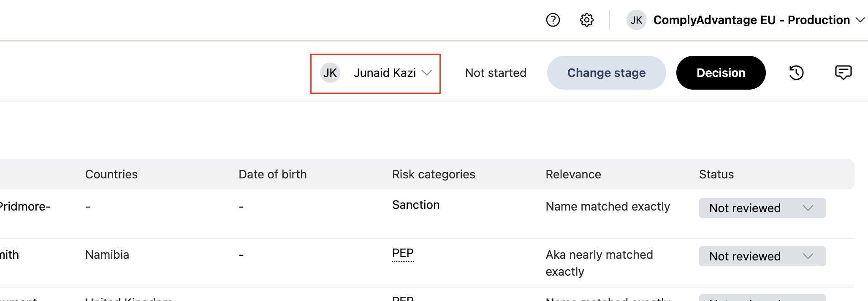
Task: Open status dropdown for the Namibia row
Action: (x=762, y=256)
